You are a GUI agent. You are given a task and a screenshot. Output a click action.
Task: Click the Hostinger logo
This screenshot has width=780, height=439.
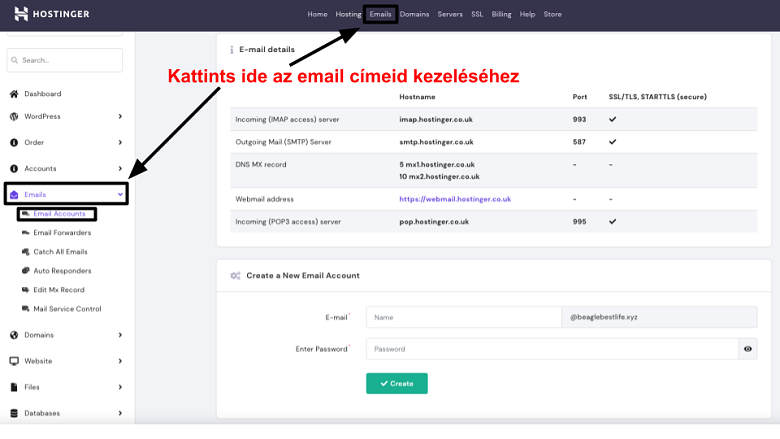tap(52, 14)
